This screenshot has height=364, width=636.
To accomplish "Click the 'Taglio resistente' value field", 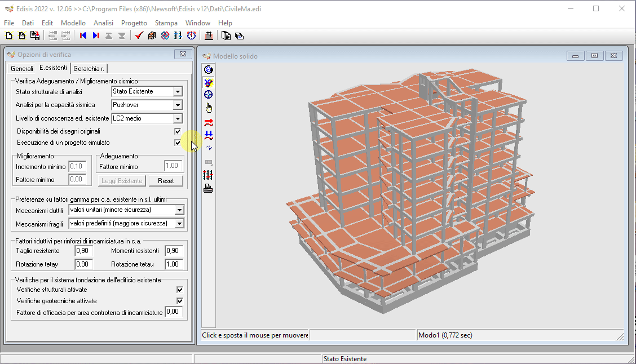I will click(x=83, y=251).
